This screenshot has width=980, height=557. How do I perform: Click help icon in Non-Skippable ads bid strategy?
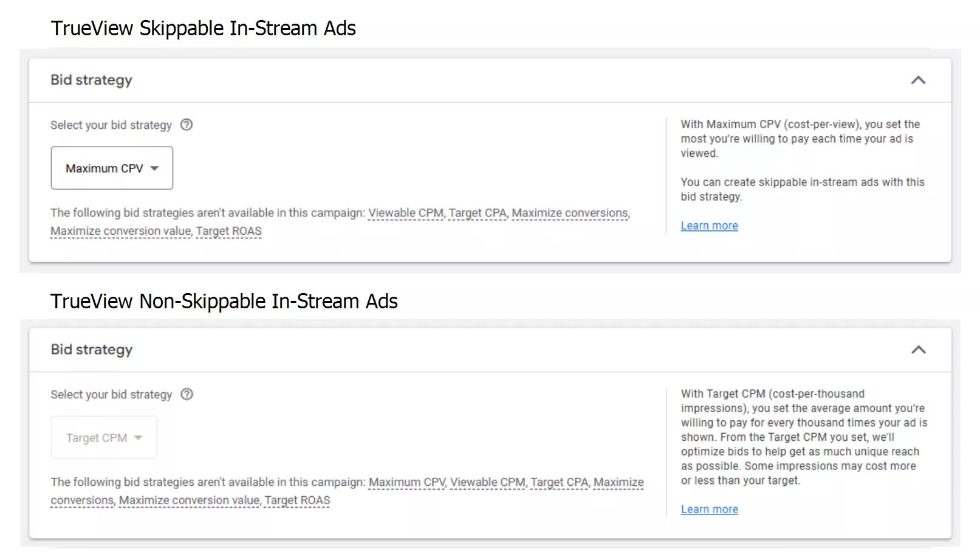tap(187, 394)
